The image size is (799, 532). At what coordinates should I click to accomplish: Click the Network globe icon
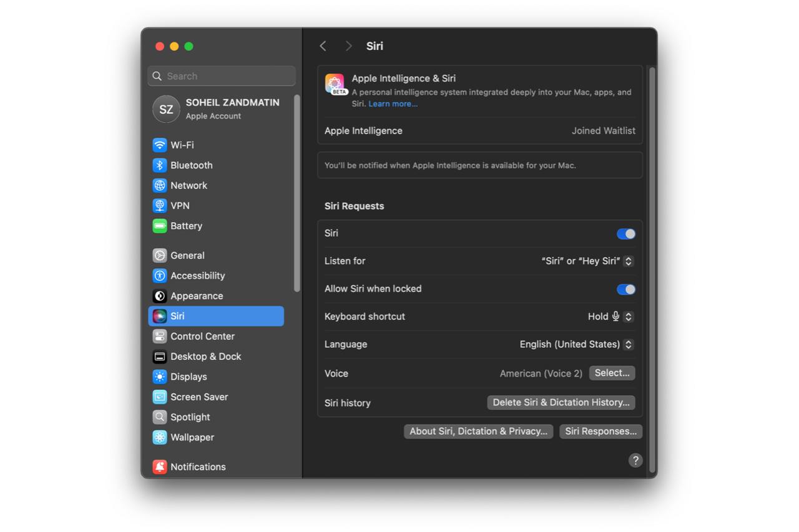tap(160, 185)
